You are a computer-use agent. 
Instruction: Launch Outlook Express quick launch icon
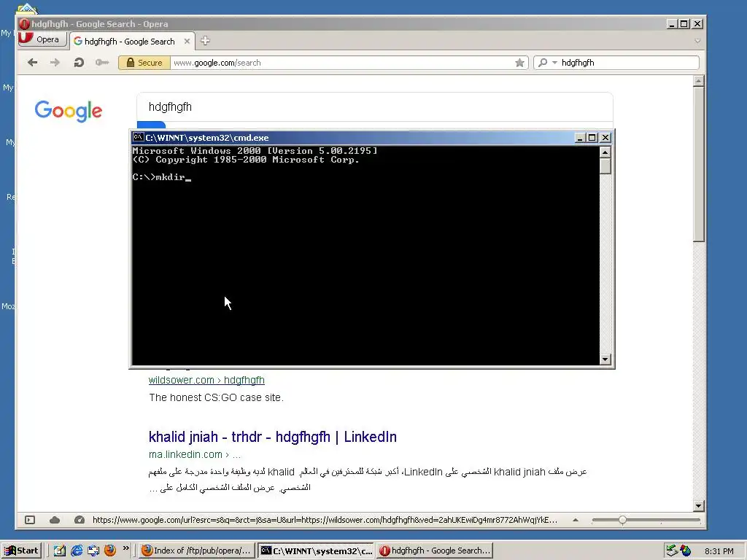[x=93, y=551]
